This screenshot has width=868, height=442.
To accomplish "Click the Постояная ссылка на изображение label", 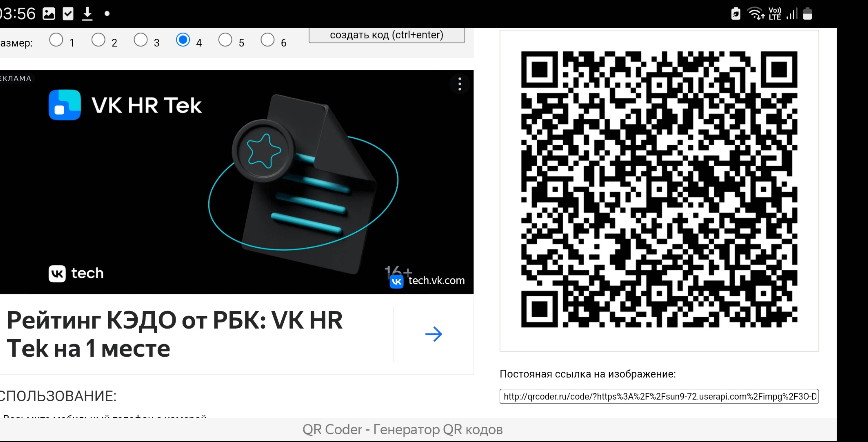I will [x=588, y=374].
